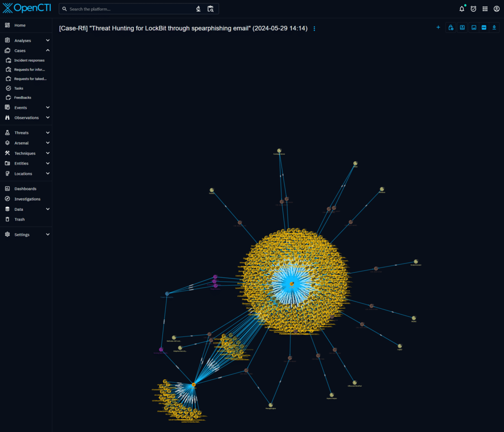Screen dimensions: 504x432
Task: Open the notifications bell icon
Action: tap(461, 8)
